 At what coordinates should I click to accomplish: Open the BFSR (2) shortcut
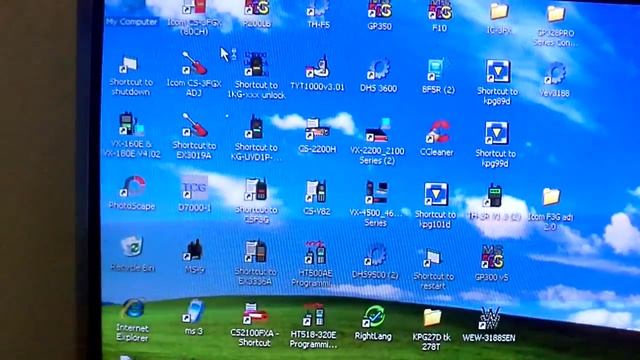pos(438,77)
